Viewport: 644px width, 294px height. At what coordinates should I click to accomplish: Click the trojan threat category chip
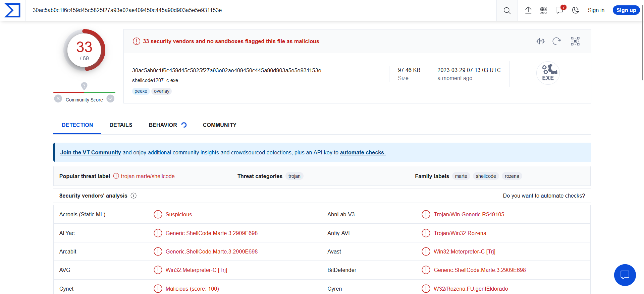pos(294,176)
